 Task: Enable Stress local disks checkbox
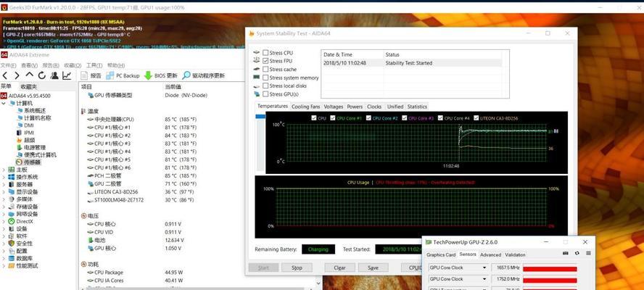pyautogui.click(x=265, y=86)
